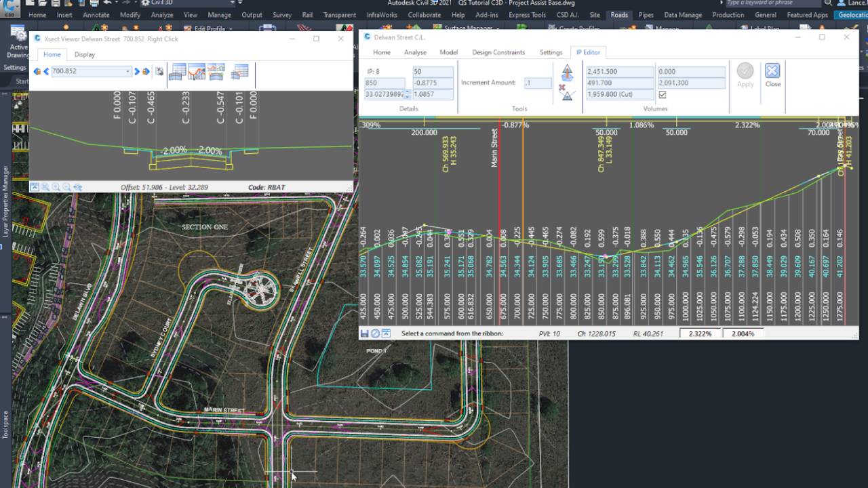Click the red delete IP cross icon
The image size is (868, 488).
click(561, 87)
